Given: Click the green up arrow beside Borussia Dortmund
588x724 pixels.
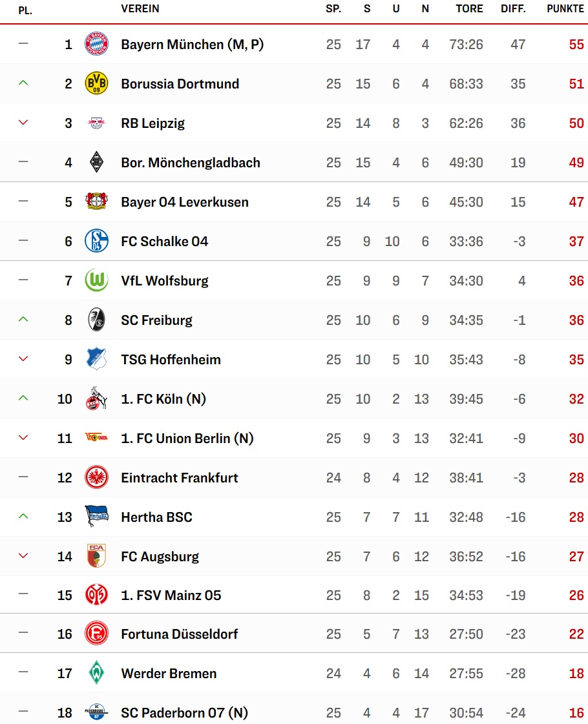Looking at the screenshot, I should tap(24, 83).
